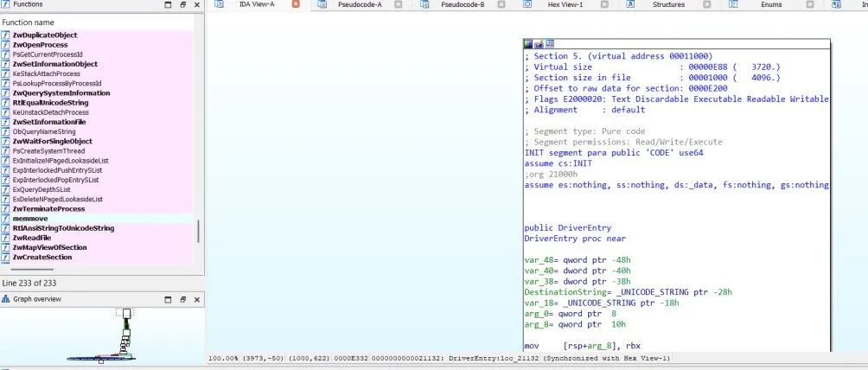Switch to the IDA View-A tab
Screen dimensions: 868x370
257,4
